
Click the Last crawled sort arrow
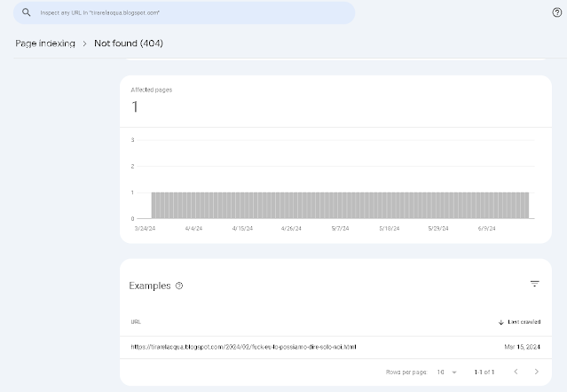click(x=501, y=322)
